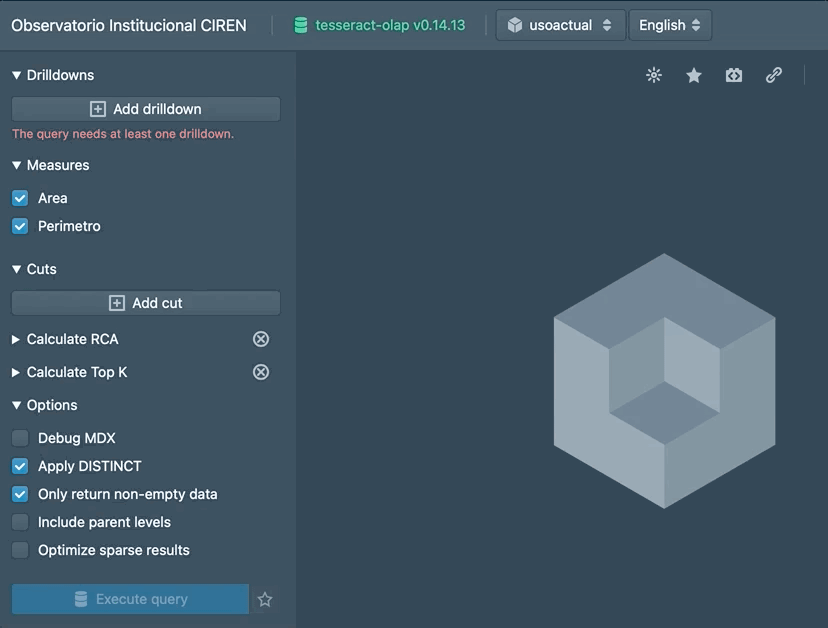Collapse the Drilldowns section
Image resolution: width=828 pixels, height=628 pixels.
53,75
